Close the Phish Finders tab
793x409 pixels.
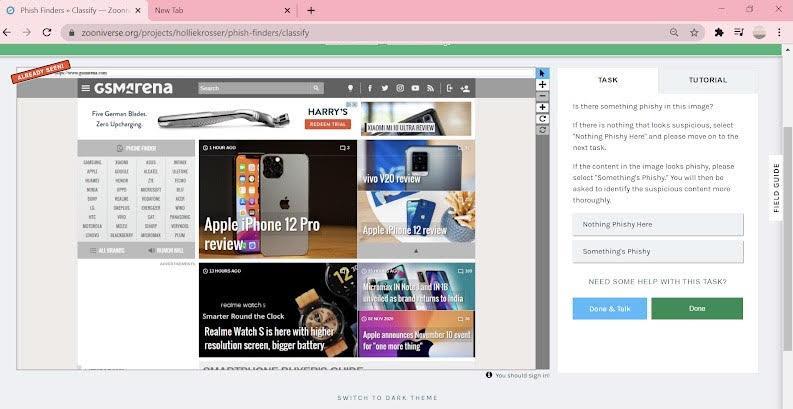coord(138,10)
